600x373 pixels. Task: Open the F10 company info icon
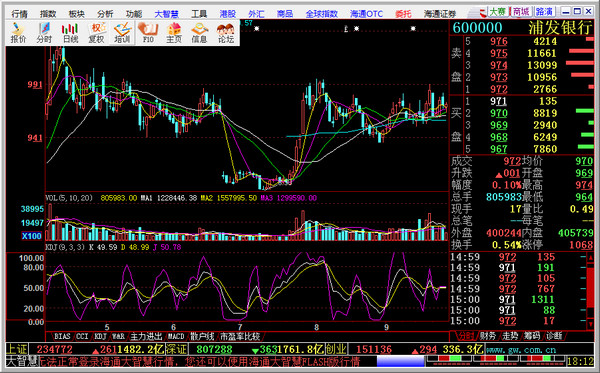tap(148, 33)
